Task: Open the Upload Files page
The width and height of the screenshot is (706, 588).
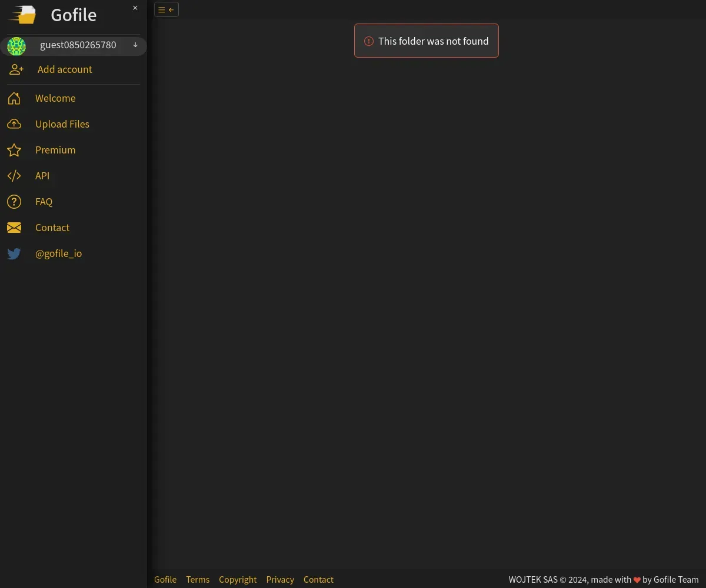Action: [x=62, y=124]
